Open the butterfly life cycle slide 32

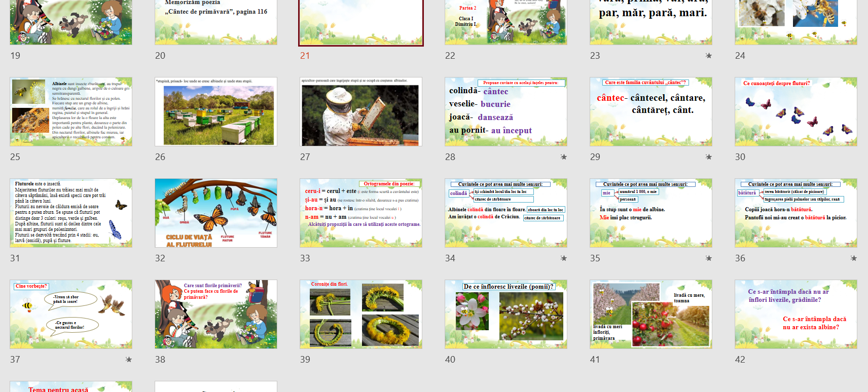216,213
